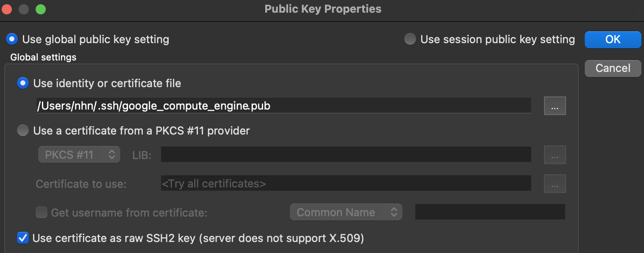Choose Use identity or certificate file option
The image size is (644, 253).
coord(22,83)
